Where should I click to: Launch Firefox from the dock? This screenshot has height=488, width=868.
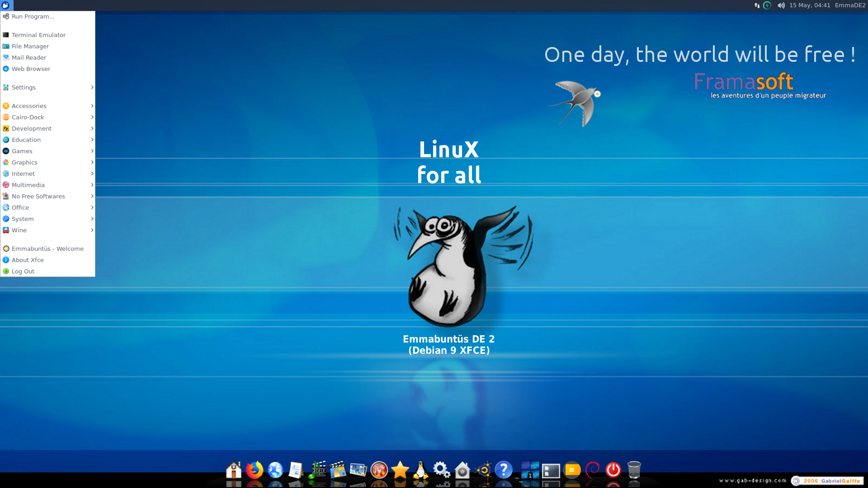pos(255,470)
